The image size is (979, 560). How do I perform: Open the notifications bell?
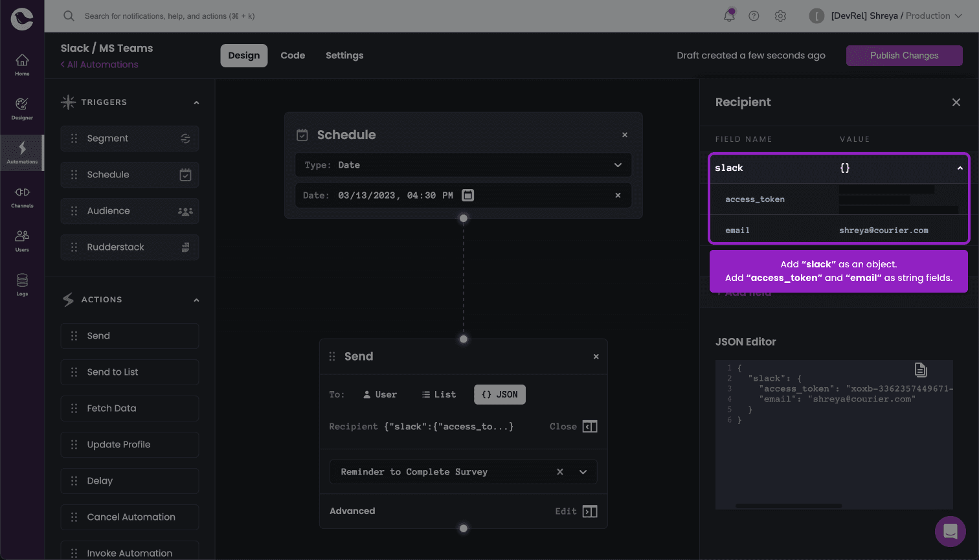[x=729, y=16]
